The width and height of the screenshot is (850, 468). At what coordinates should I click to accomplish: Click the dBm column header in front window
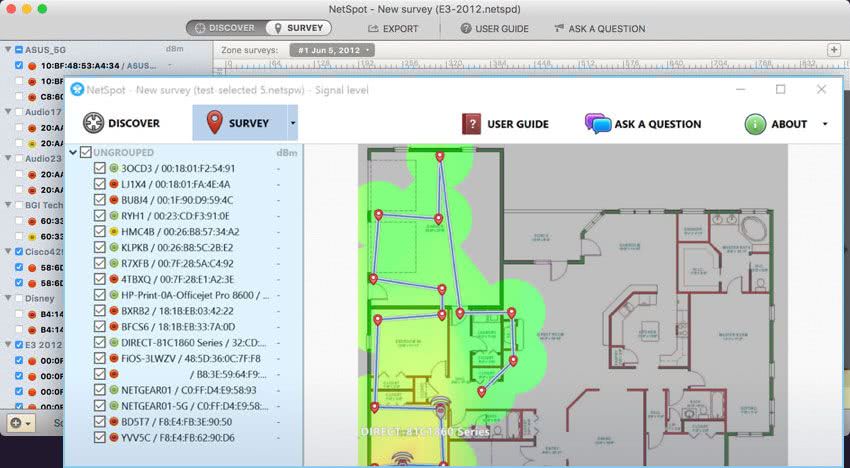tap(287, 153)
